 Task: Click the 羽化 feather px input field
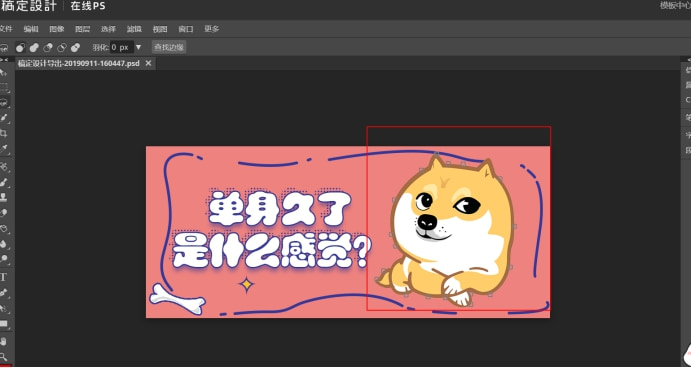122,47
